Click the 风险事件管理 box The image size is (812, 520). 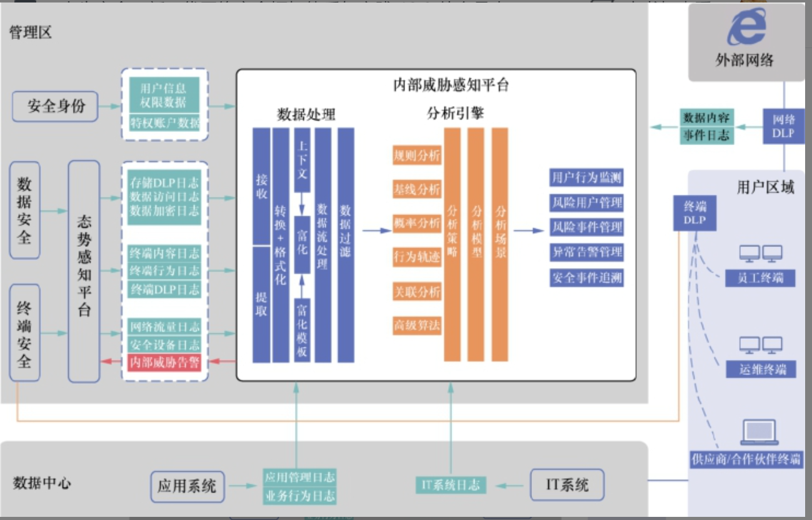tap(586, 227)
